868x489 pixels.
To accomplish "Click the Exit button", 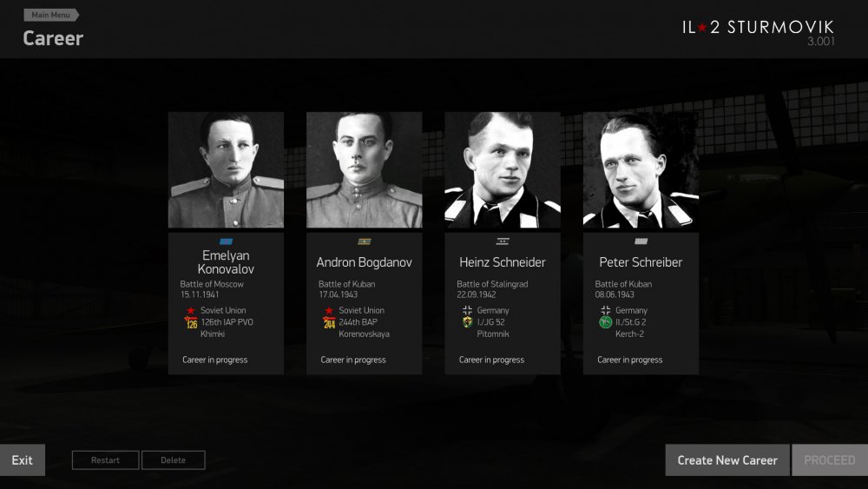I will (x=23, y=460).
